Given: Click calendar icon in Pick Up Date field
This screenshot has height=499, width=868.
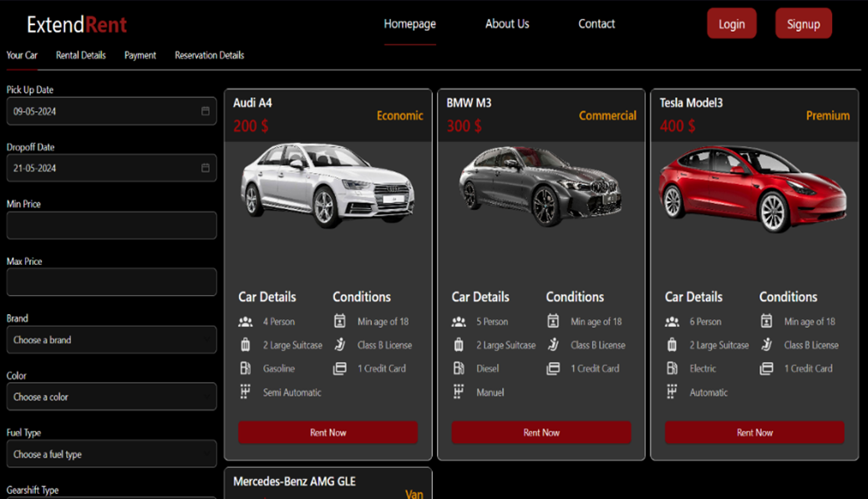Looking at the screenshot, I should [x=206, y=111].
